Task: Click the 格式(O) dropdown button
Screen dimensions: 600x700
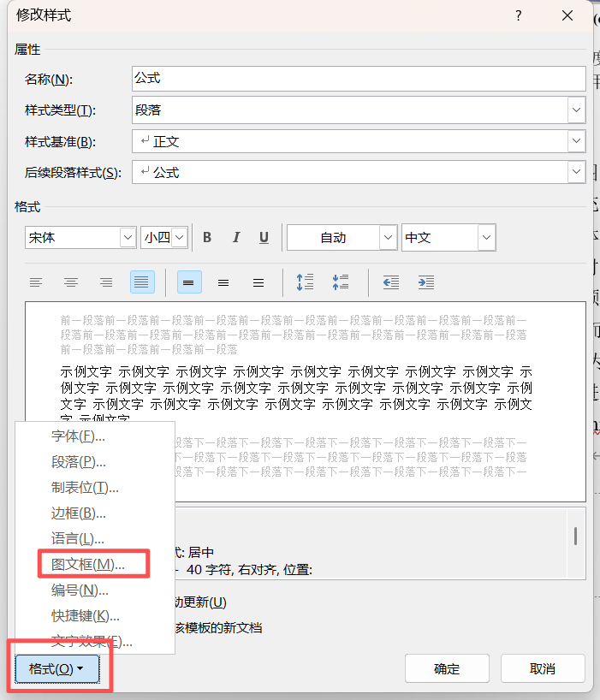Action: coord(57,668)
